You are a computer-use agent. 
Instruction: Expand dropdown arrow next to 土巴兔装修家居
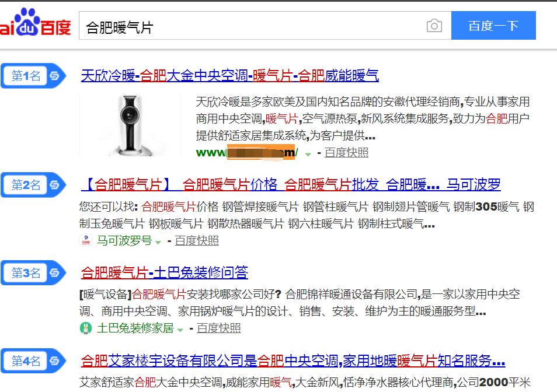click(180, 330)
